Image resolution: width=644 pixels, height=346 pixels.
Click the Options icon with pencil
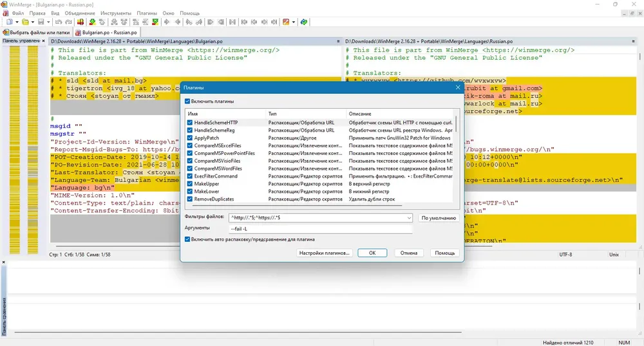pyautogui.click(x=287, y=22)
